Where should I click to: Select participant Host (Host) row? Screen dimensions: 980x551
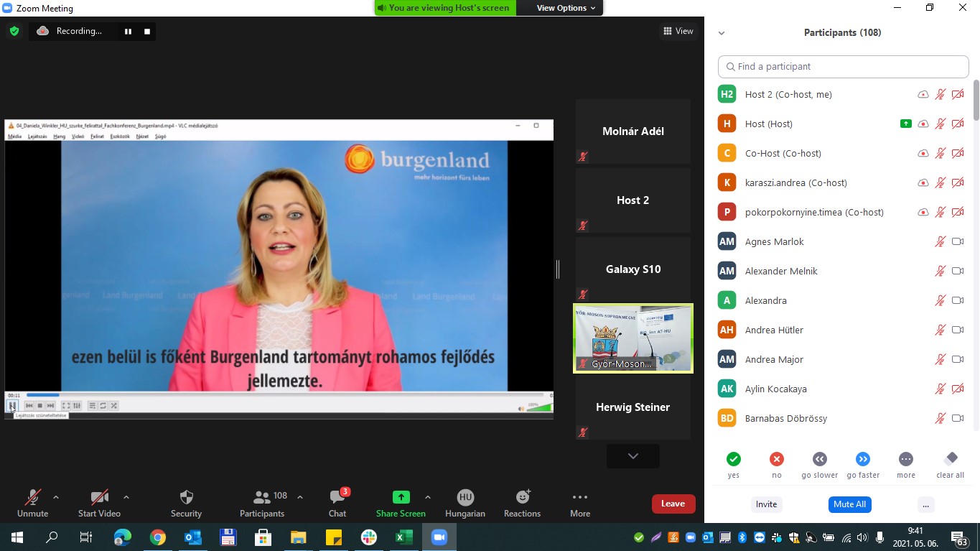pyautogui.click(x=844, y=124)
